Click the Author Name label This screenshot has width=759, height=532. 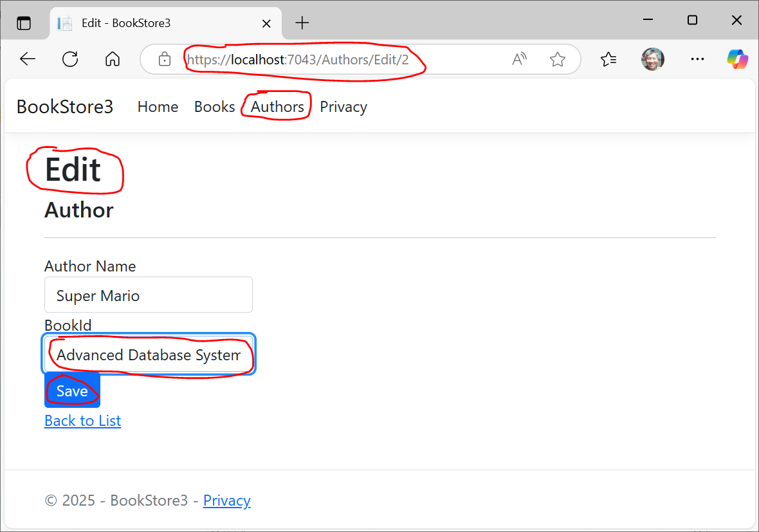90,266
